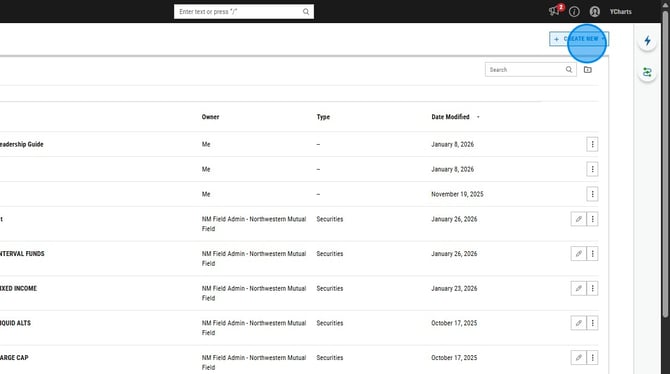Open more options for LARGE CAP row
Image resolution: width=670 pixels, height=374 pixels.
click(592, 357)
